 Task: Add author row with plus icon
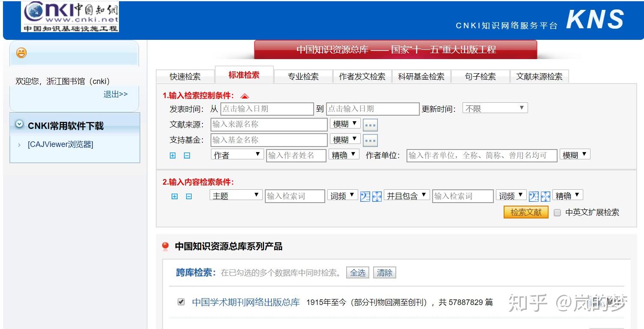tap(172, 156)
